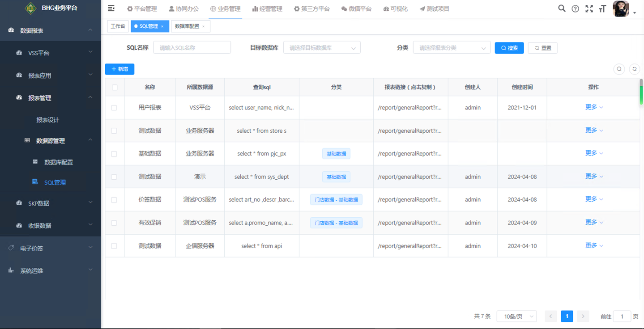The image size is (644, 329).
Task: Open the 10条/页 page size selector
Action: click(x=517, y=316)
